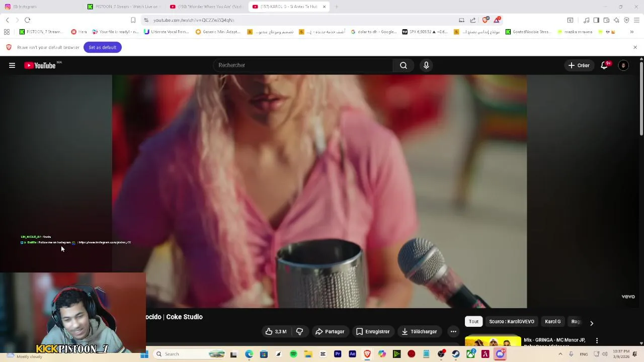Open the SPX 6,909.52 bookmark

pyautogui.click(x=425, y=32)
